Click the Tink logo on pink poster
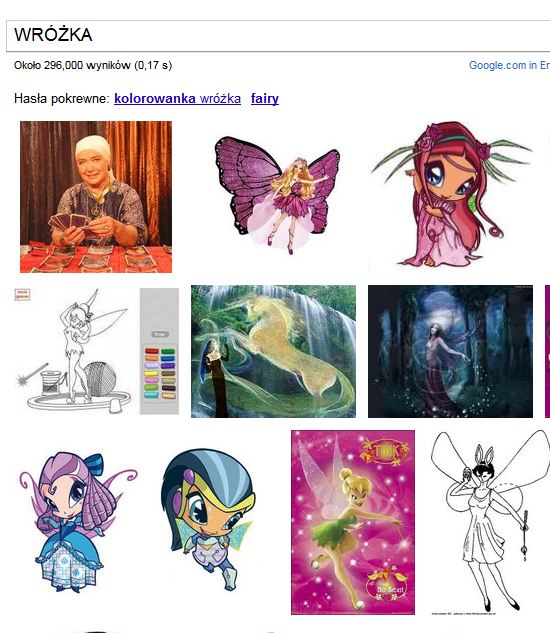Screen dimensions: 550x633 385,450
